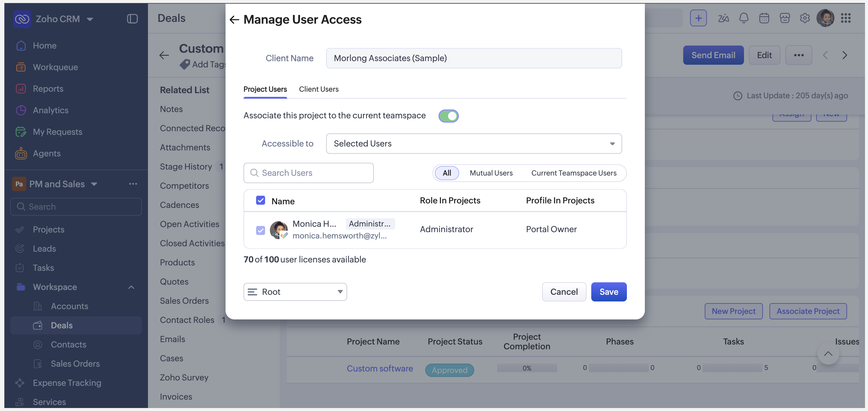Image resolution: width=868 pixels, height=411 pixels.
Task: Toggle the select-all Name checkbox
Action: (x=261, y=200)
